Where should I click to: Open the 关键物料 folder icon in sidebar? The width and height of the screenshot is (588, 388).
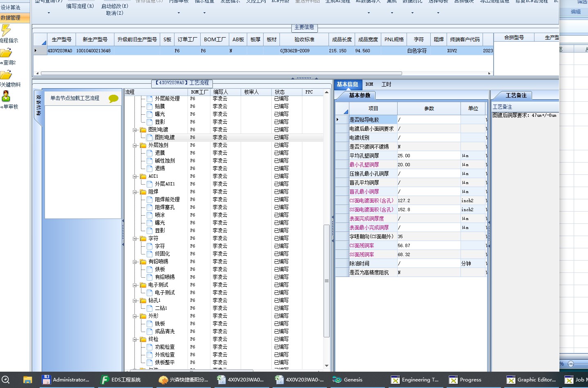pos(6,75)
